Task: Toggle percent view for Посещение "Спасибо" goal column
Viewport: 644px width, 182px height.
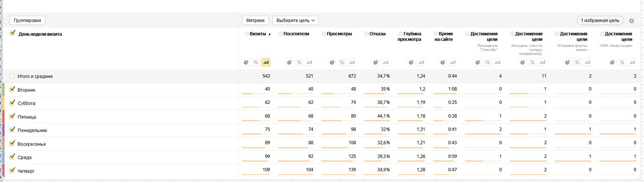Action: [x=488, y=63]
